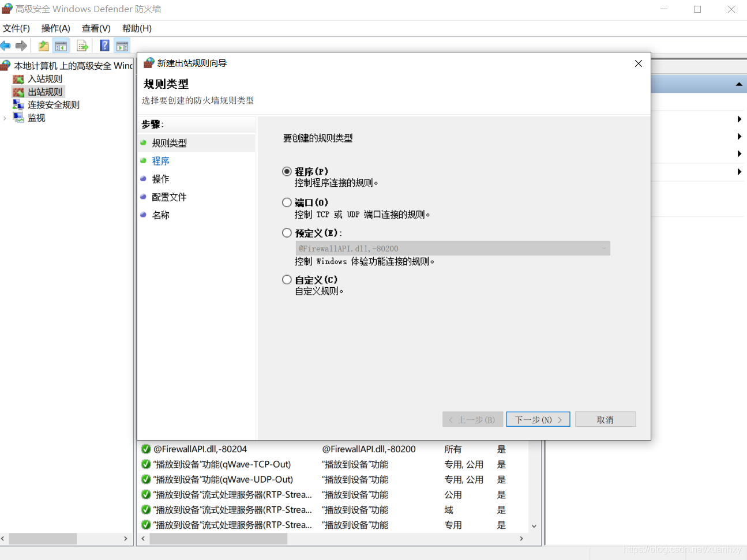747x560 pixels.
Task: Click green check icon of RTP-Strea rule with 域 profile
Action: click(x=146, y=510)
